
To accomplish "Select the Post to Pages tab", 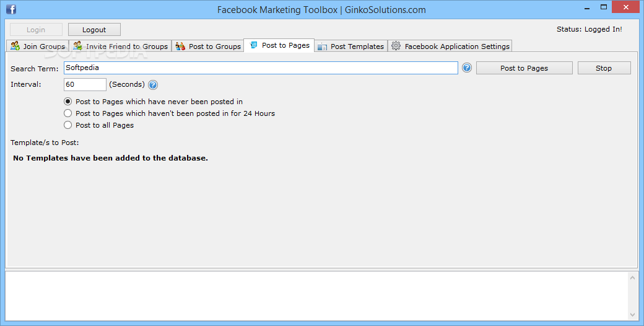I will click(279, 45).
